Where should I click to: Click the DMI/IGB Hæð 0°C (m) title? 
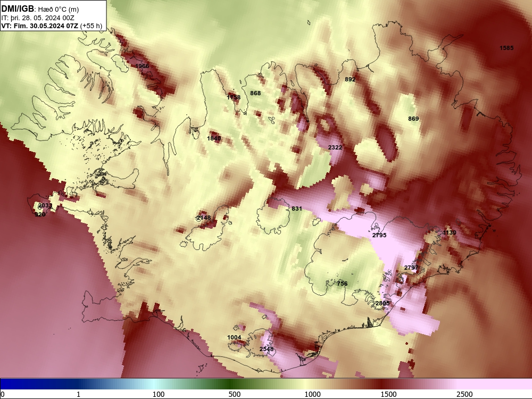tap(40, 9)
